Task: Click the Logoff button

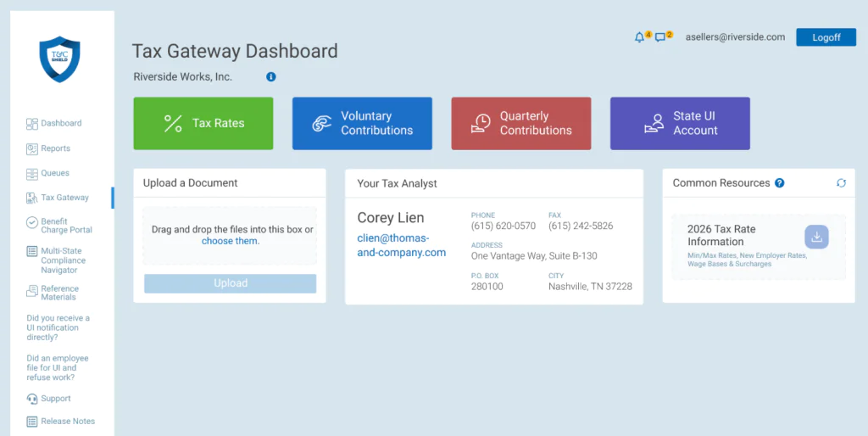Action: tap(826, 37)
